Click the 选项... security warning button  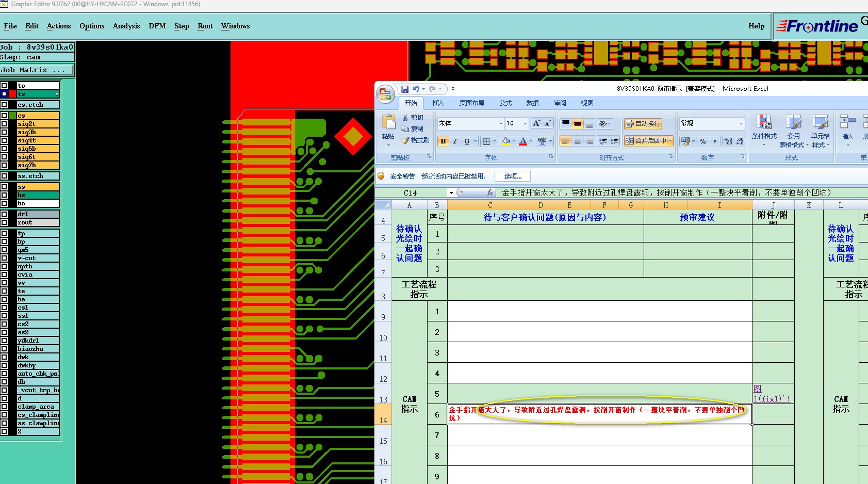[x=513, y=176]
